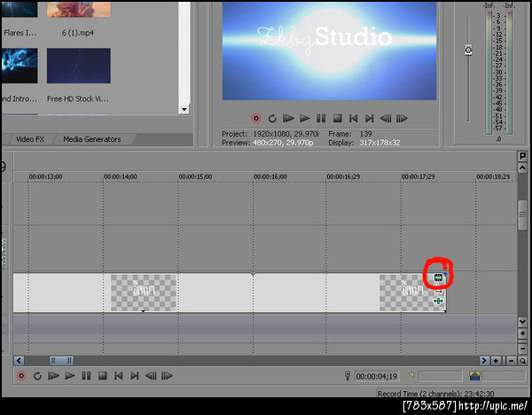Select the 6 (1).mp4 media thumbnail

click(78, 9)
